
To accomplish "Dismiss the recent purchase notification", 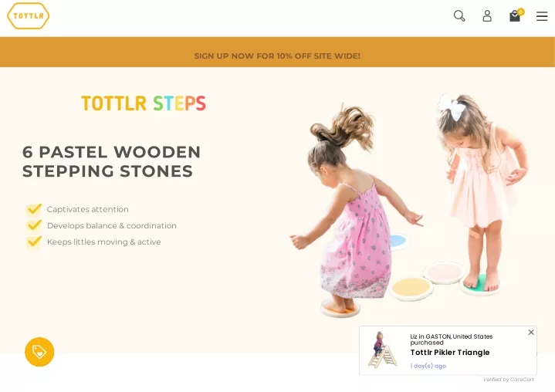I will tap(531, 333).
